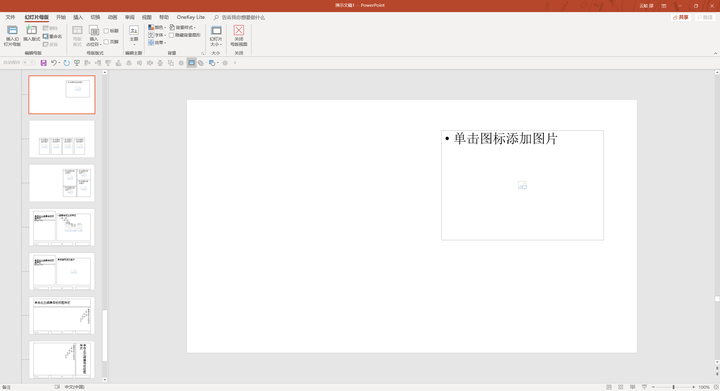
Task: Start Slide Show from status bar icon
Action: point(644,387)
